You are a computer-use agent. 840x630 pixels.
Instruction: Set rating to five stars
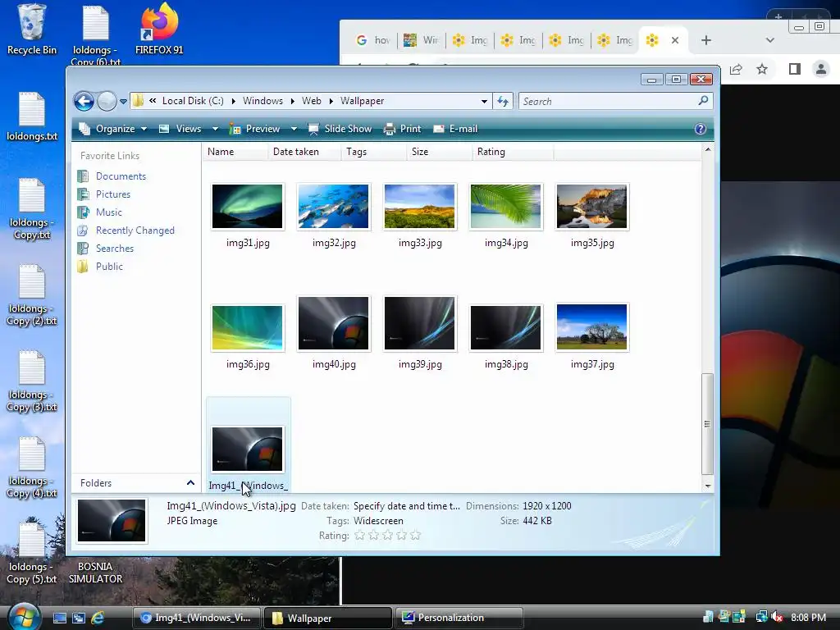point(415,535)
